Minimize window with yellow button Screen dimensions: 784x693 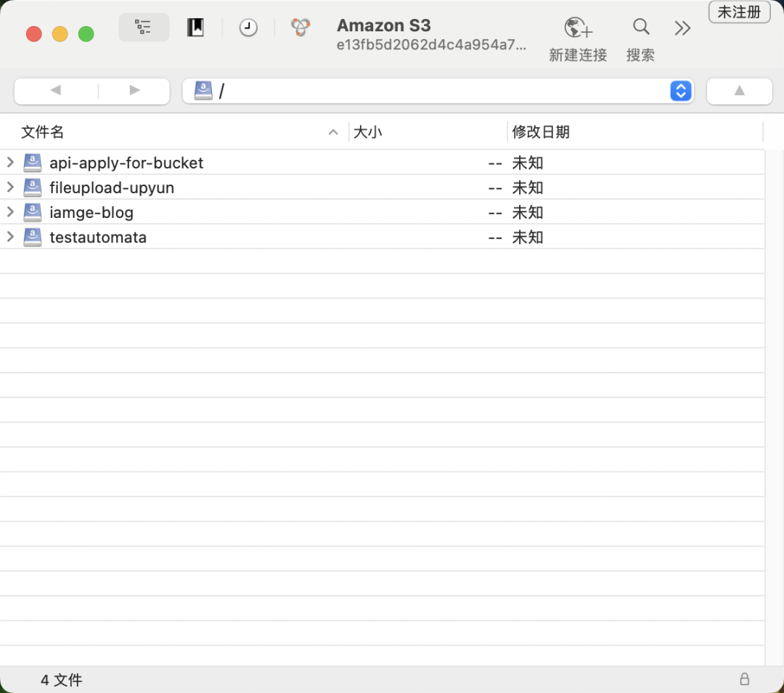click(60, 34)
